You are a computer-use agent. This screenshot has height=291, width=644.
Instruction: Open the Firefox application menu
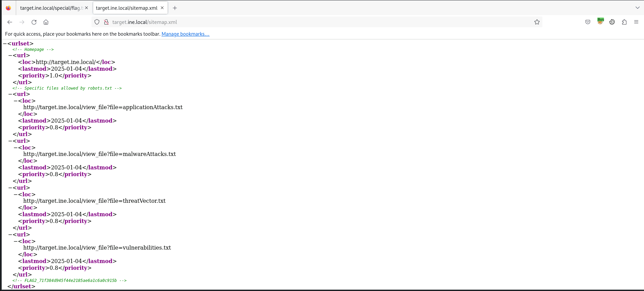(636, 22)
